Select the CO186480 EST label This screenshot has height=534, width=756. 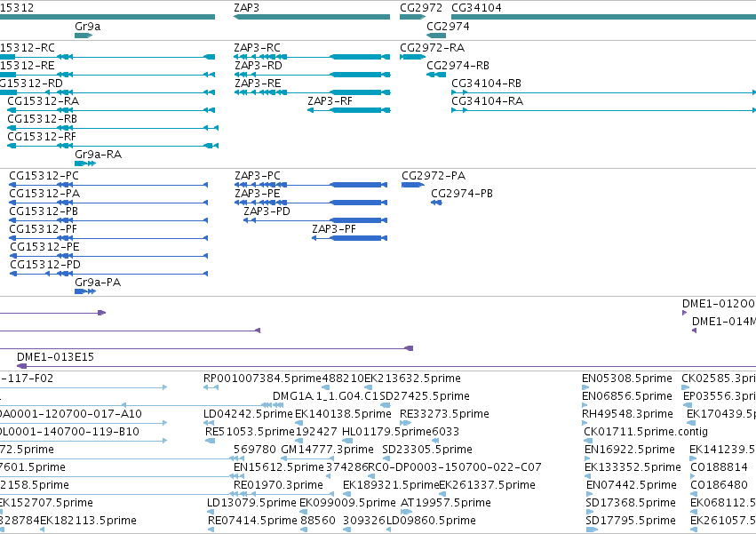coord(719,486)
